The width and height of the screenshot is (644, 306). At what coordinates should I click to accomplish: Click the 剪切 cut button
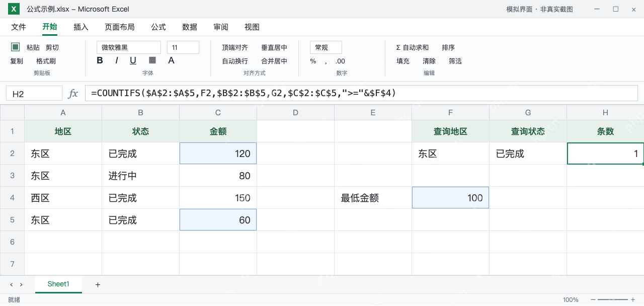point(52,47)
